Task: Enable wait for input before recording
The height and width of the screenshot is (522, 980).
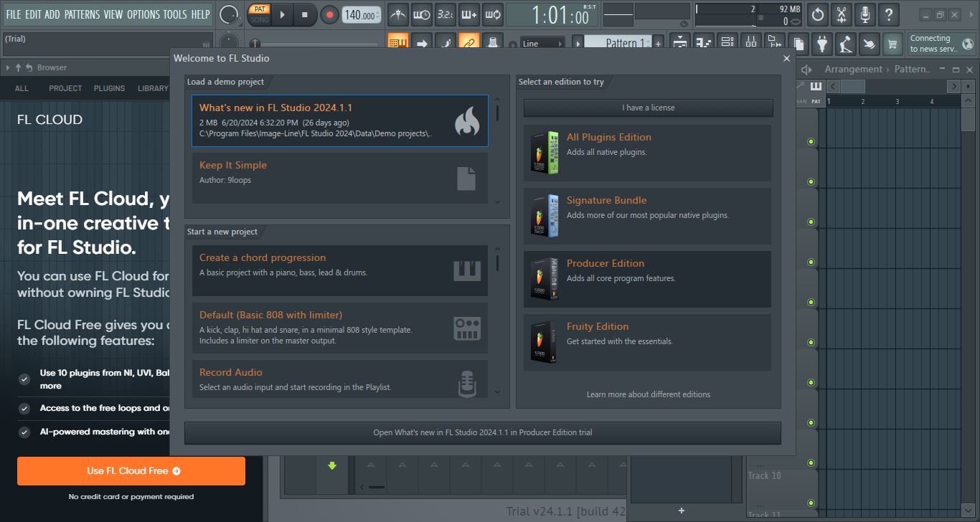Action: pos(422,14)
